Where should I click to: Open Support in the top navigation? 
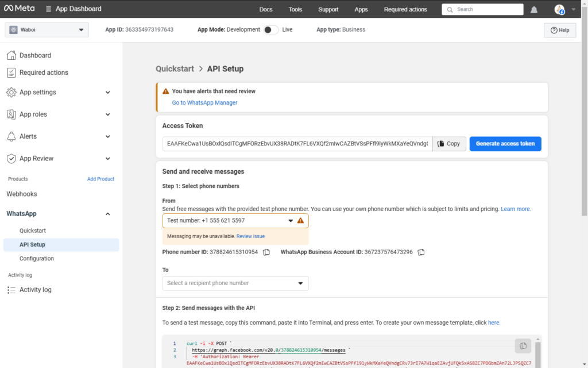click(328, 10)
